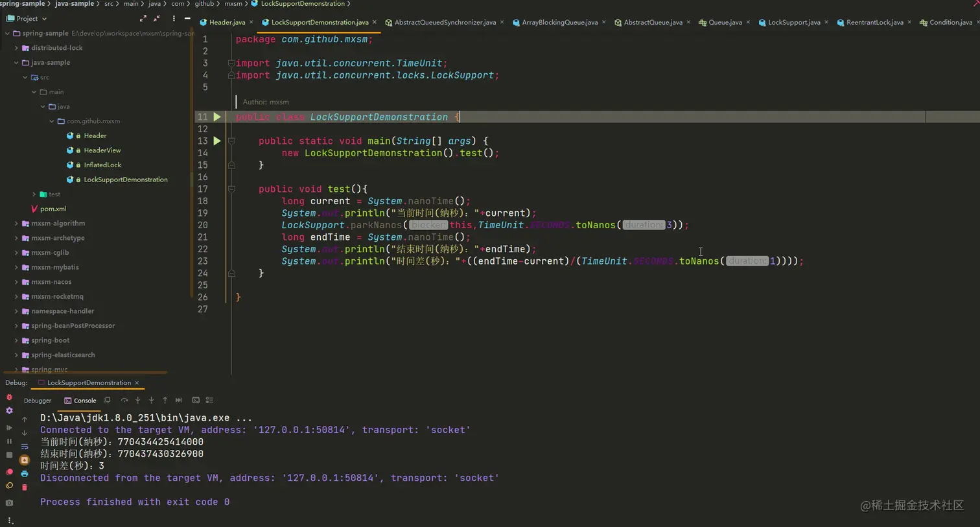Resume the program in the debug sidebar
This screenshot has height=527, width=980.
9,428
